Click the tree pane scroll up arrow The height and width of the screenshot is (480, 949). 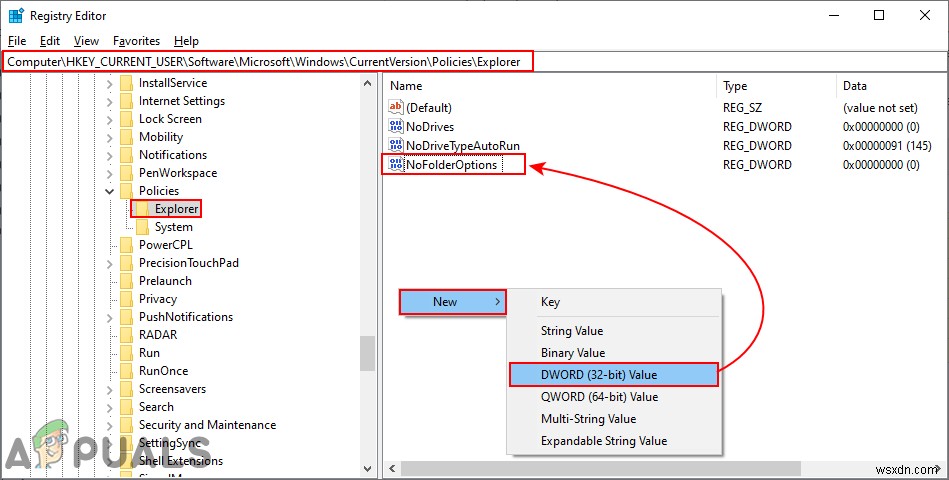click(x=367, y=84)
